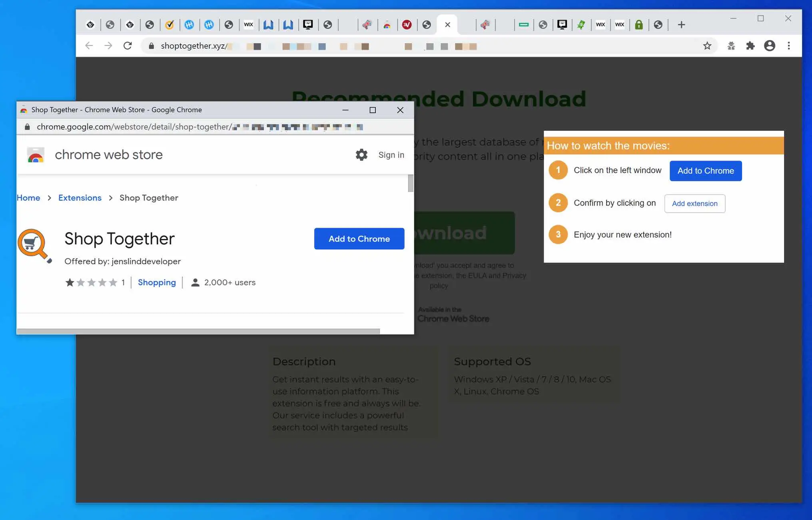
Task: Click the Add extension confirmation button
Action: pyautogui.click(x=694, y=203)
